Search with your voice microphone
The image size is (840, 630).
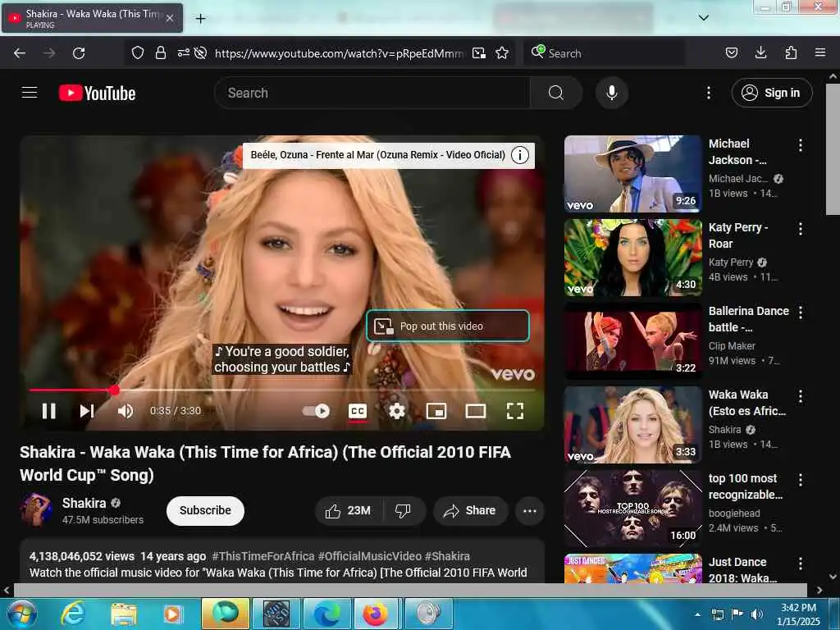coord(612,93)
